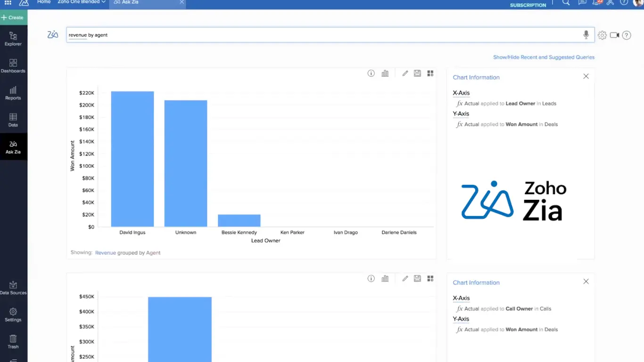Image resolution: width=644 pixels, height=362 pixels.
Task: Open the apps grid launcher icon
Action: pos(8,2)
